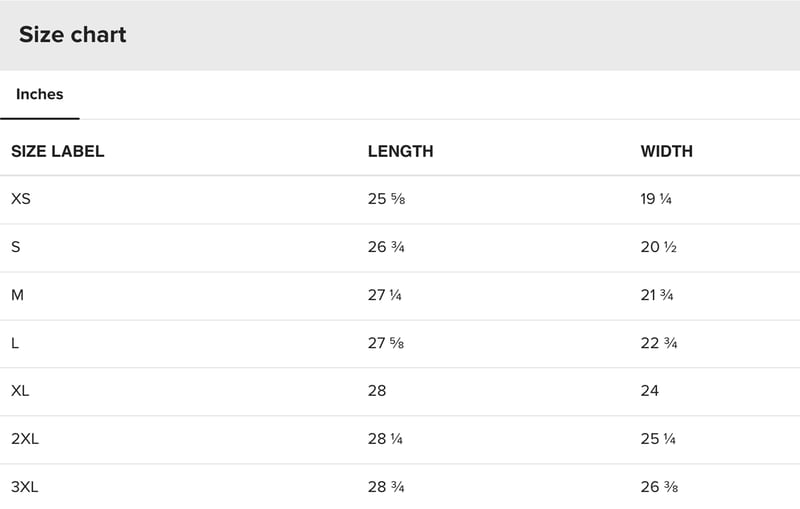The image size is (800, 509).
Task: Click the M width value 21 ¾
Action: 657,295
